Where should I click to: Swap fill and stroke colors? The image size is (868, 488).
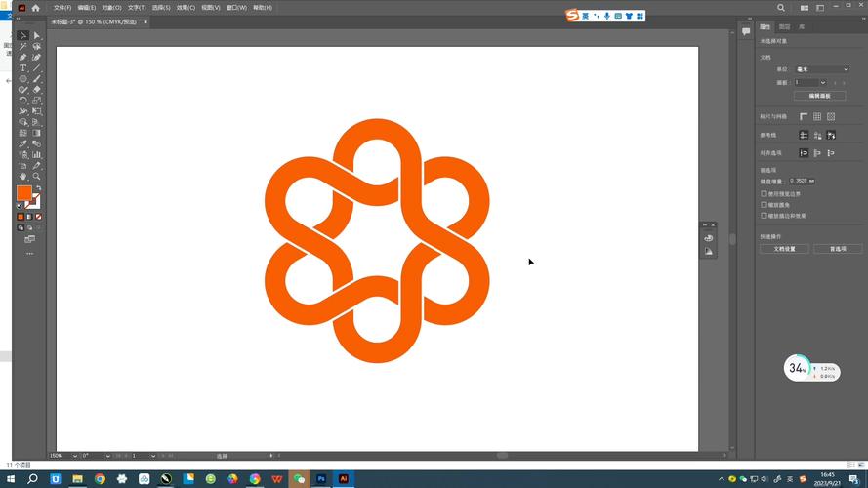(39, 188)
